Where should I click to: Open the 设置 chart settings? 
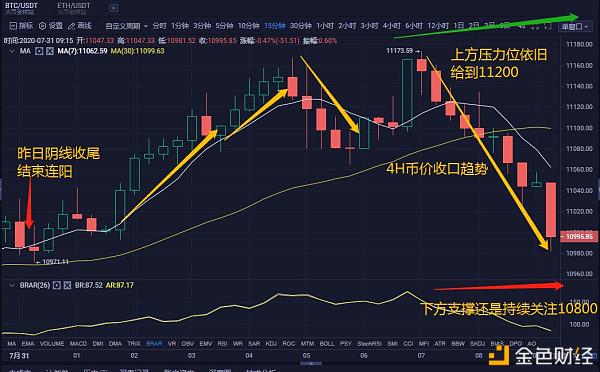point(51,26)
